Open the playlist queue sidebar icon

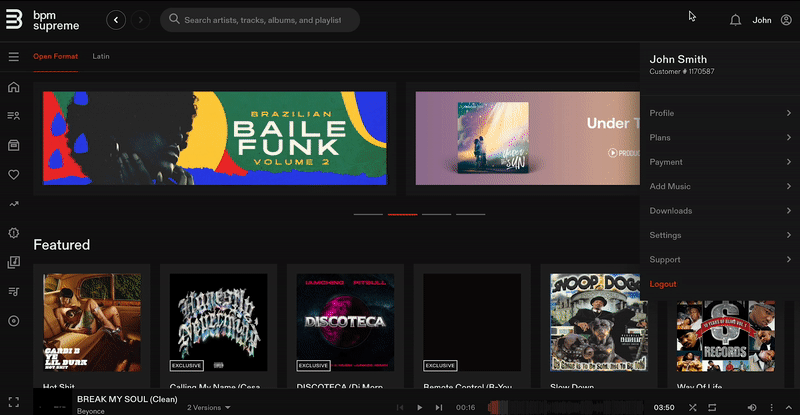tap(14, 291)
